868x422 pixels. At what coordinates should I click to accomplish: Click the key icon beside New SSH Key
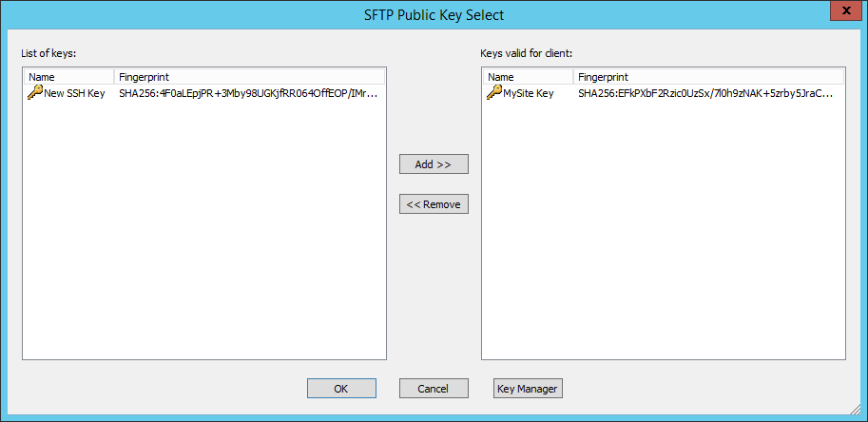(35, 93)
